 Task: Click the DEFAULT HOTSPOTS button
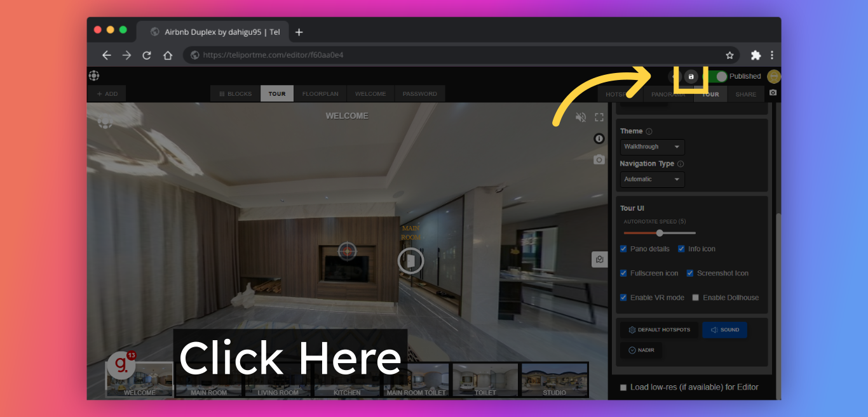click(659, 330)
